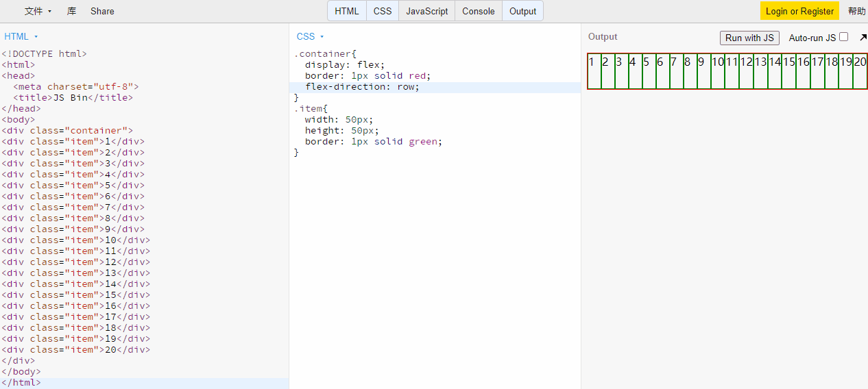Click the Run with JS button

point(749,38)
